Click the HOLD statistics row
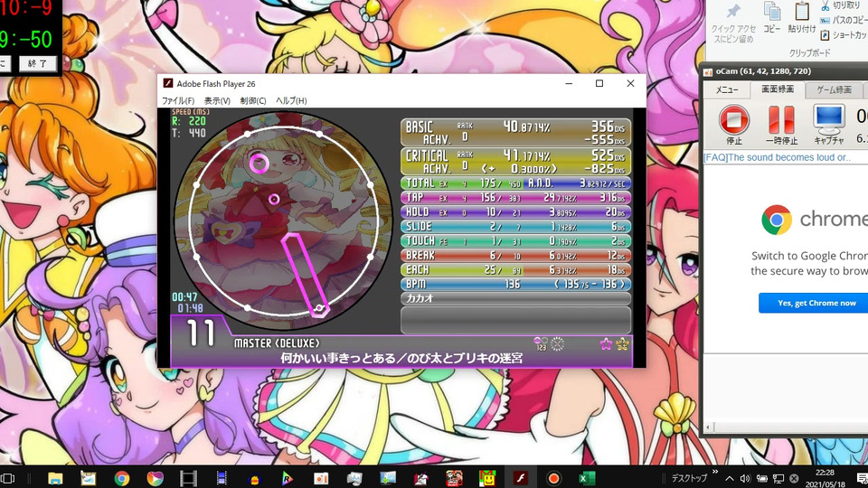 (515, 211)
